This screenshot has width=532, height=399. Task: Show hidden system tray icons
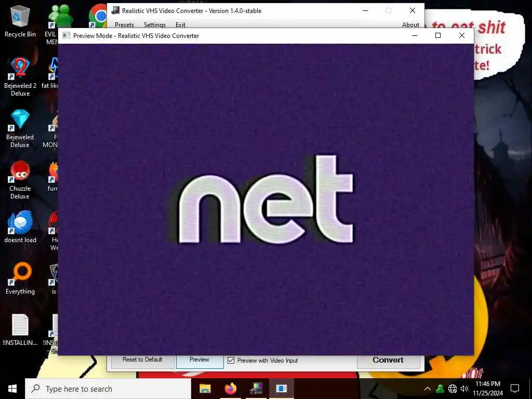click(x=428, y=389)
